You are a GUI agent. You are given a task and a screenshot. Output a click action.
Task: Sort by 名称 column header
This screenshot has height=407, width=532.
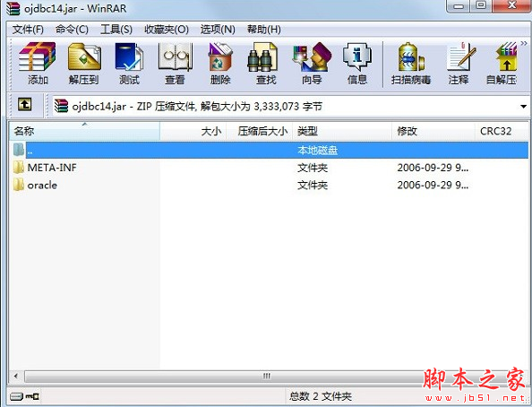pyautogui.click(x=84, y=131)
